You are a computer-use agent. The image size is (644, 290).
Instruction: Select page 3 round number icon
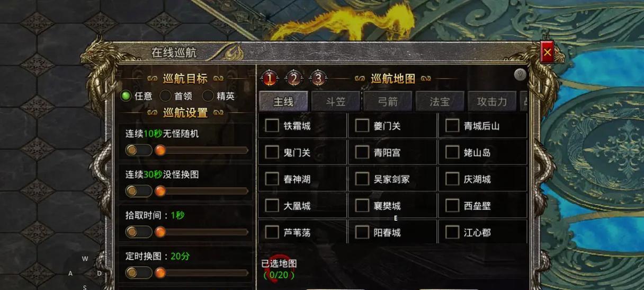point(318,79)
